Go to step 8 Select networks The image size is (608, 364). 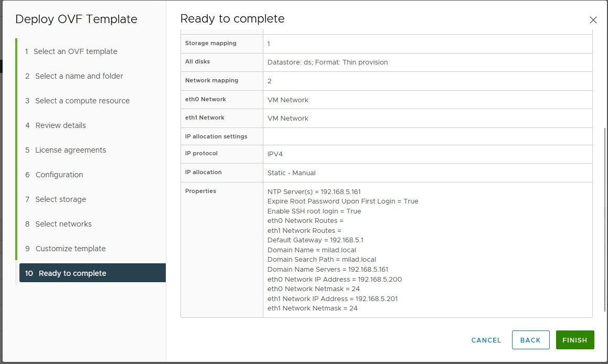[59, 224]
